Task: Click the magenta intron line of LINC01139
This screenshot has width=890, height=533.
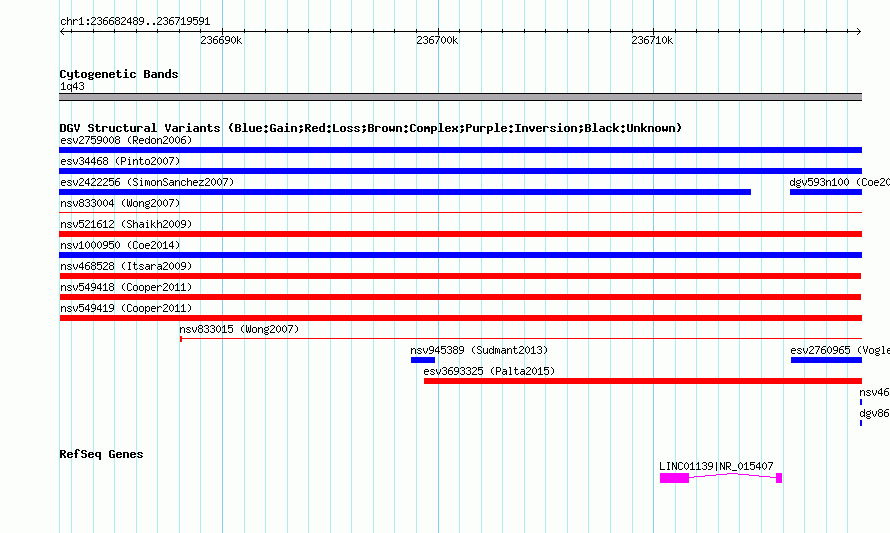Action: (733, 475)
